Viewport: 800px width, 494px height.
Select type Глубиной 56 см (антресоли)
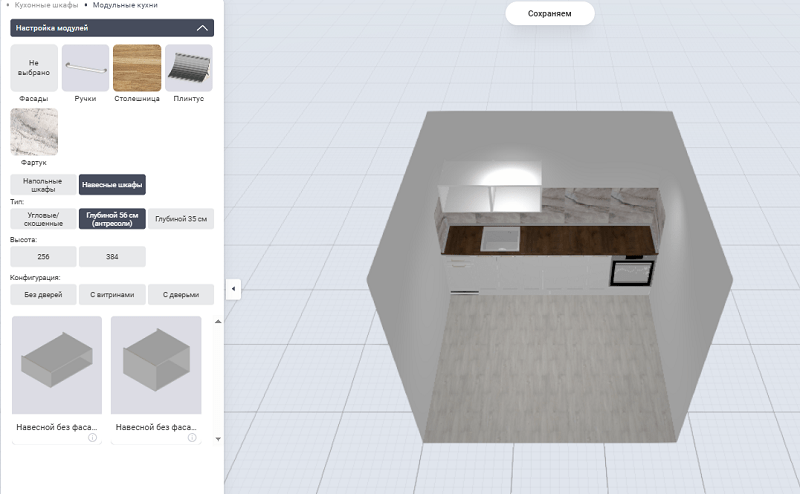[112, 219]
